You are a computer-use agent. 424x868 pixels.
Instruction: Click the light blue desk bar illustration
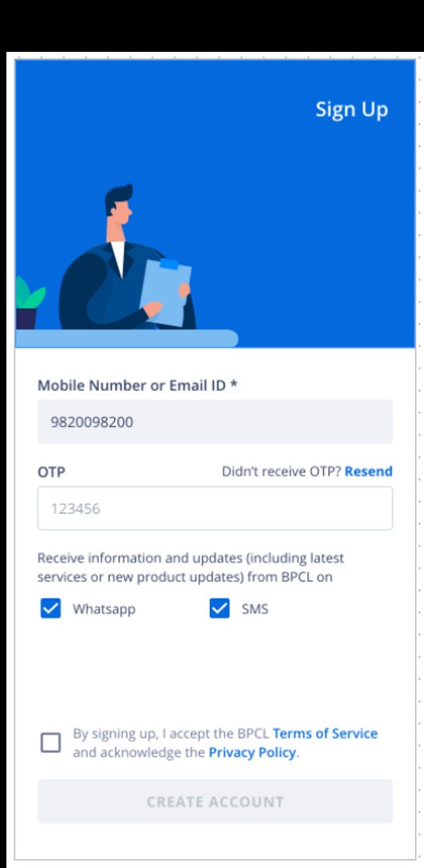[x=127, y=338]
